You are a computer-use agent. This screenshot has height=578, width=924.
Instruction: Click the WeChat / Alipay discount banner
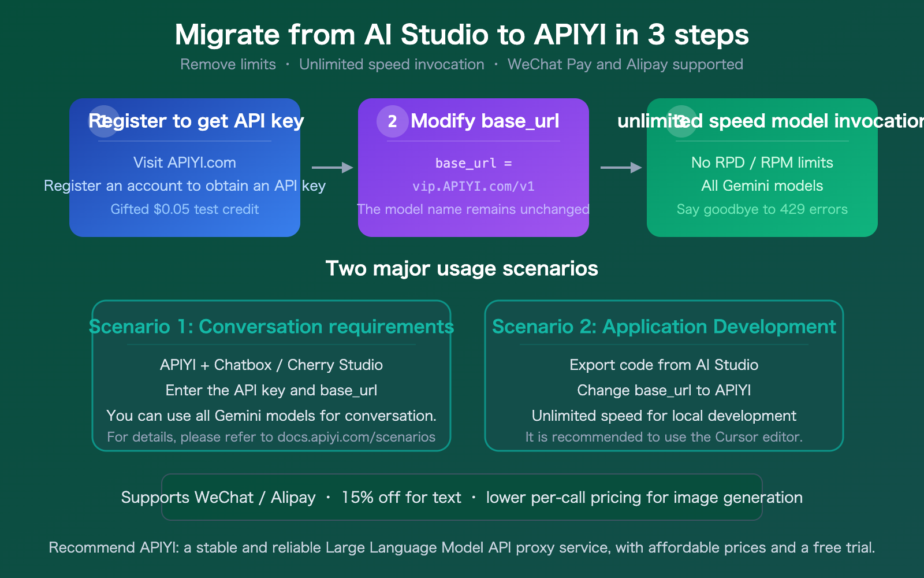pos(462,497)
